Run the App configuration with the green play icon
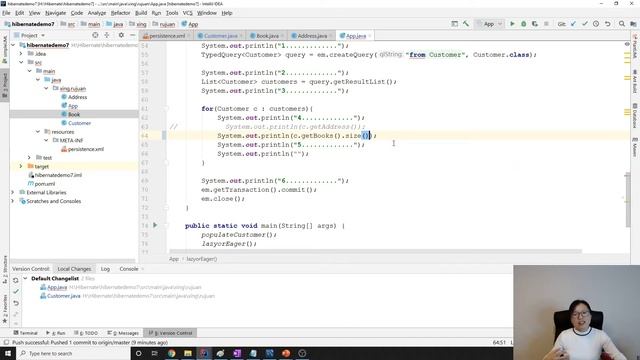The image size is (640, 360). tap(512, 24)
